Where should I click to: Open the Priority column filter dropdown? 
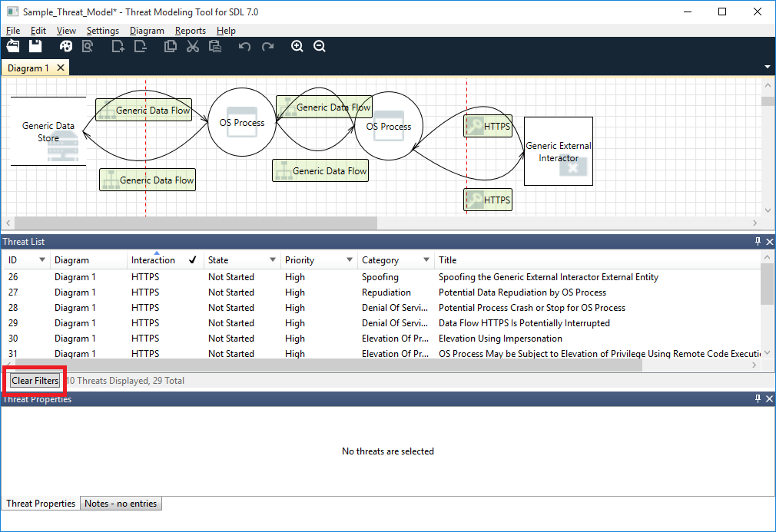(348, 260)
